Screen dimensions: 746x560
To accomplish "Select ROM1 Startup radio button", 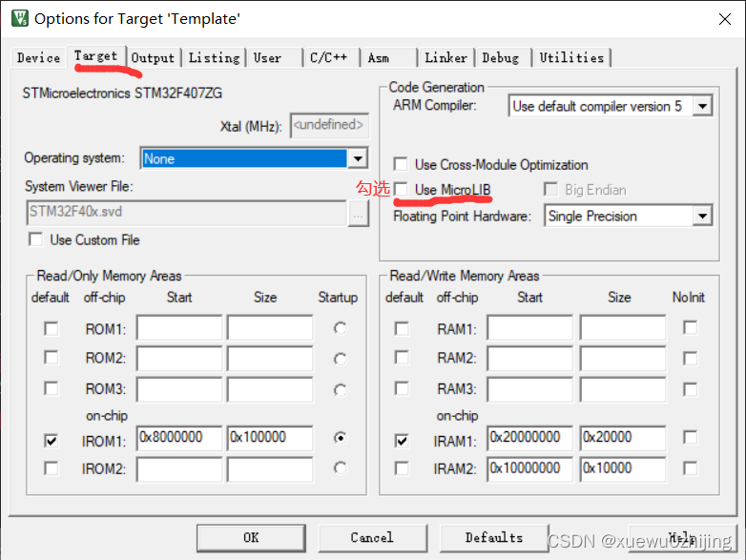I will pos(340,328).
